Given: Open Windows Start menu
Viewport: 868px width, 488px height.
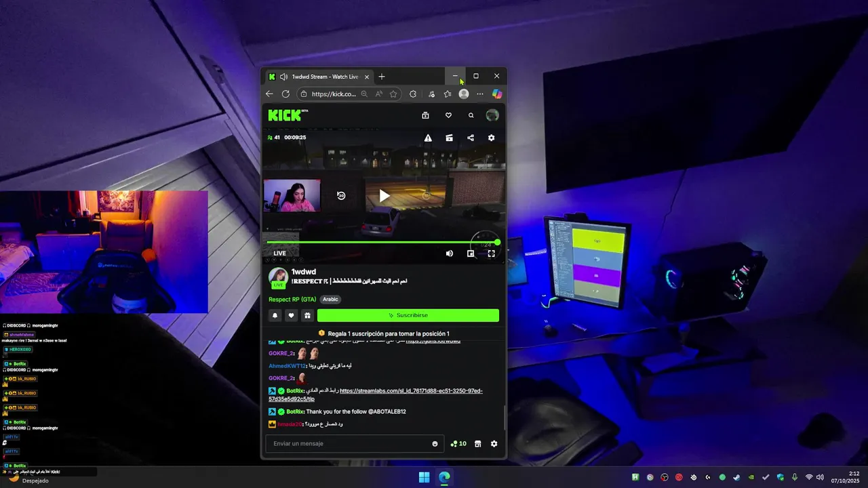Looking at the screenshot, I should click(x=424, y=477).
